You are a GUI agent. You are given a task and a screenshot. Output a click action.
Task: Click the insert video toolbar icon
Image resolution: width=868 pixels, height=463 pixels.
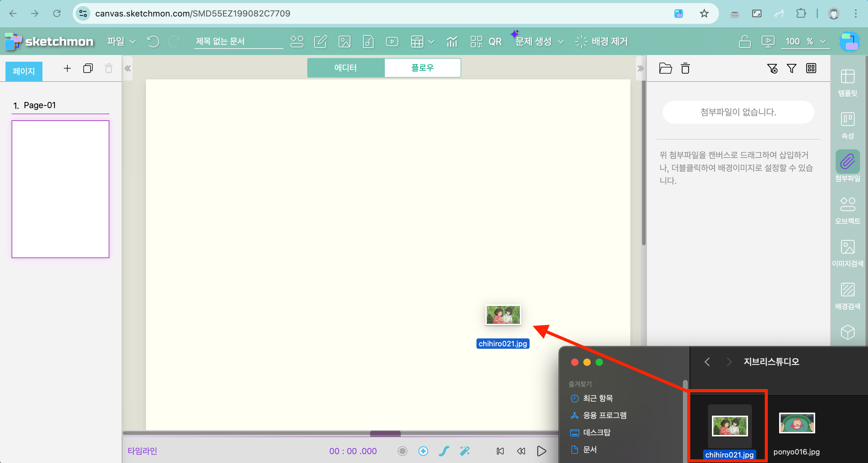392,42
